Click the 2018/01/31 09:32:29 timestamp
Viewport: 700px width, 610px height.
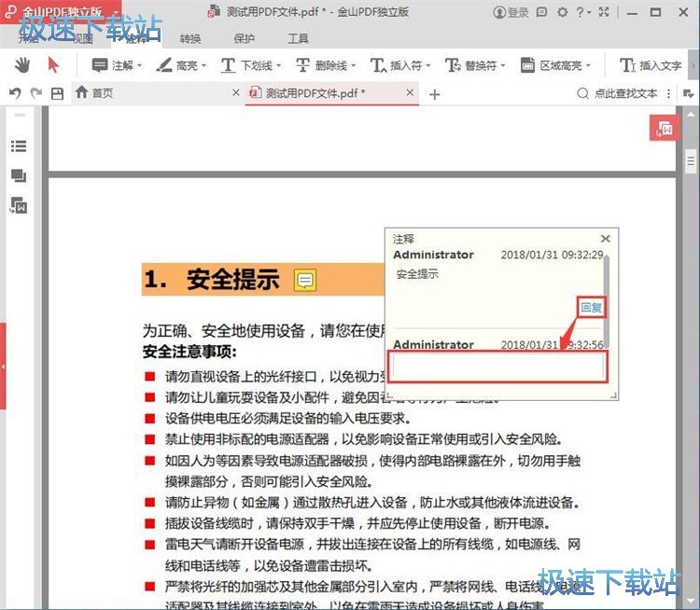coord(552,255)
